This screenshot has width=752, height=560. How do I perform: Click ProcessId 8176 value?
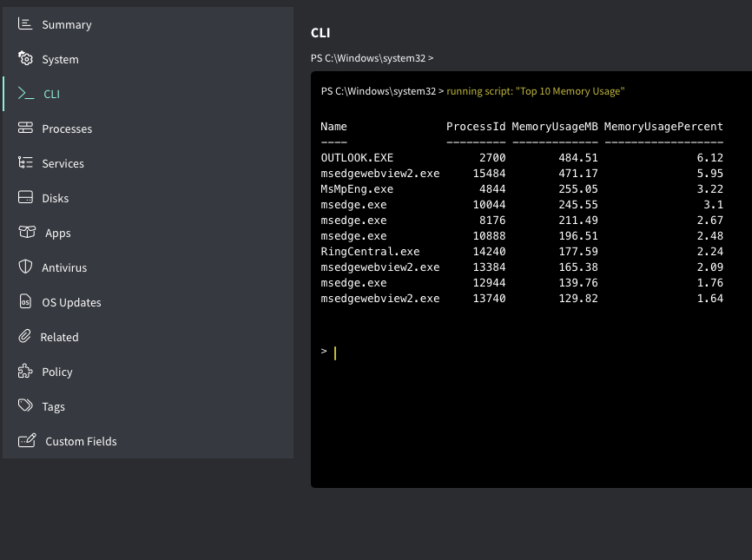click(492, 221)
